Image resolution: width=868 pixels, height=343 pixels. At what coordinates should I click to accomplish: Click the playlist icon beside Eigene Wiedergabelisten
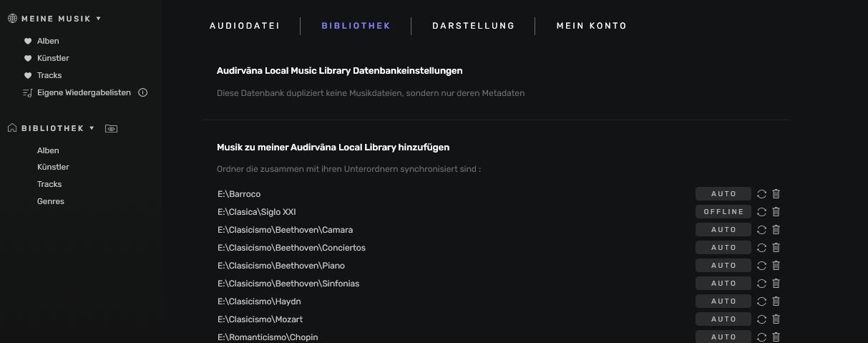tap(28, 92)
